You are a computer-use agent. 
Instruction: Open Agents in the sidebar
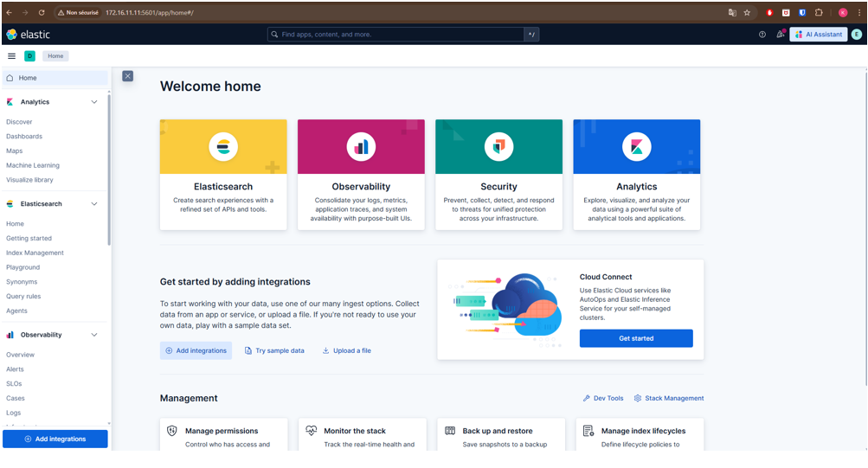point(16,311)
